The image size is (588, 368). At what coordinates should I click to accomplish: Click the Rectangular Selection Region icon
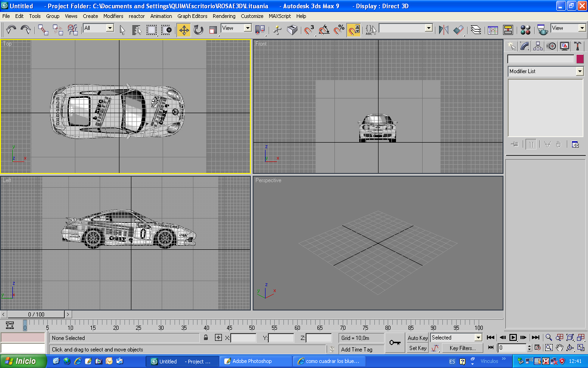(152, 30)
